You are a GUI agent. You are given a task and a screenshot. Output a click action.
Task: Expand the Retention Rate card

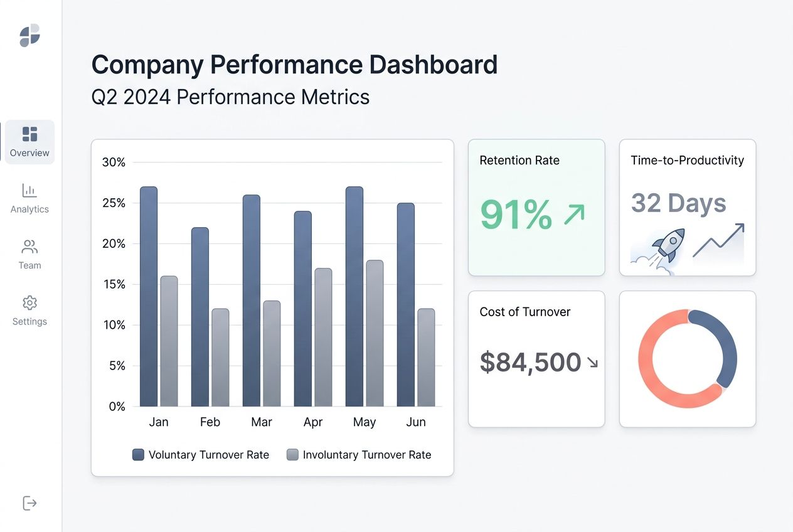click(x=536, y=208)
